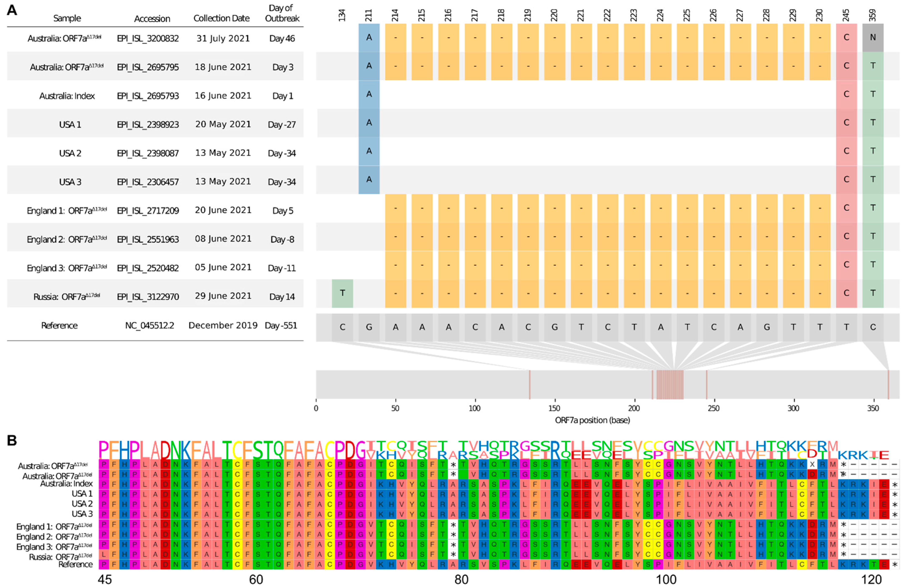The image size is (905, 588).
Task: Select the "Collection Date" column header
Action: [x=222, y=18]
